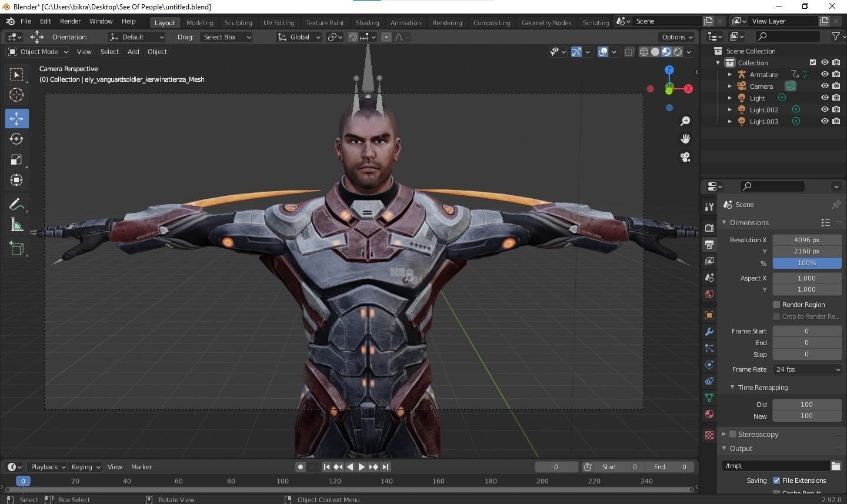Activate the Move tool
The width and height of the screenshot is (847, 504).
coord(16,118)
